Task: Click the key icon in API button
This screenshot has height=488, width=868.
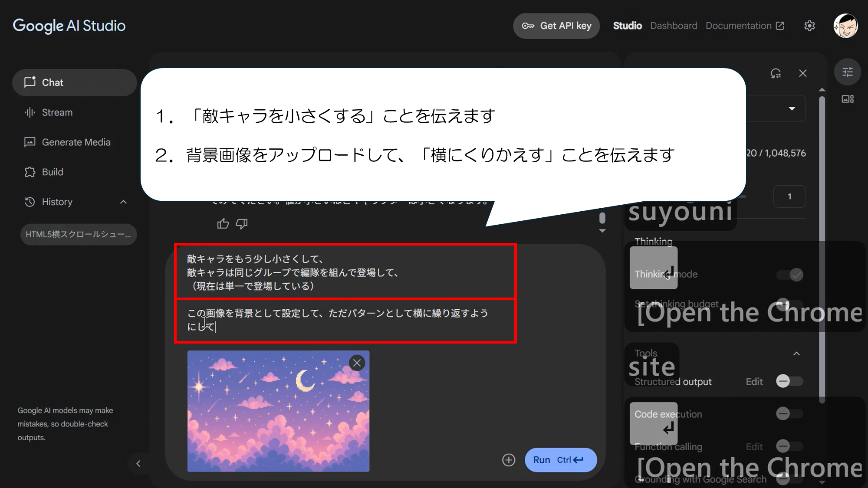Action: pyautogui.click(x=528, y=26)
